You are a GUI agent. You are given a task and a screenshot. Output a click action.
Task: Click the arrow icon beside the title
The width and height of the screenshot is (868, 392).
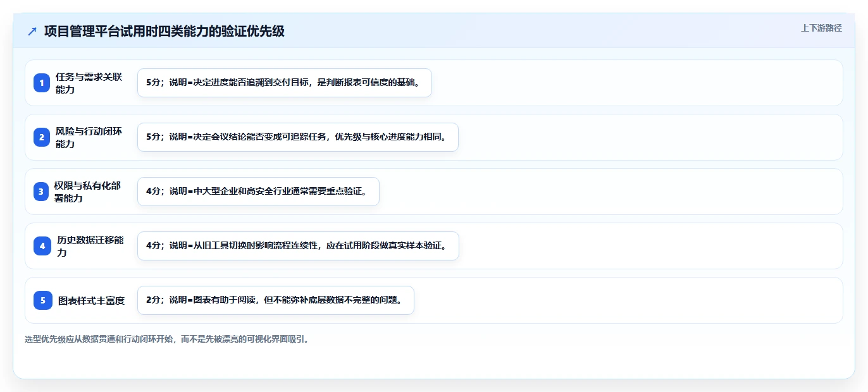(x=32, y=32)
